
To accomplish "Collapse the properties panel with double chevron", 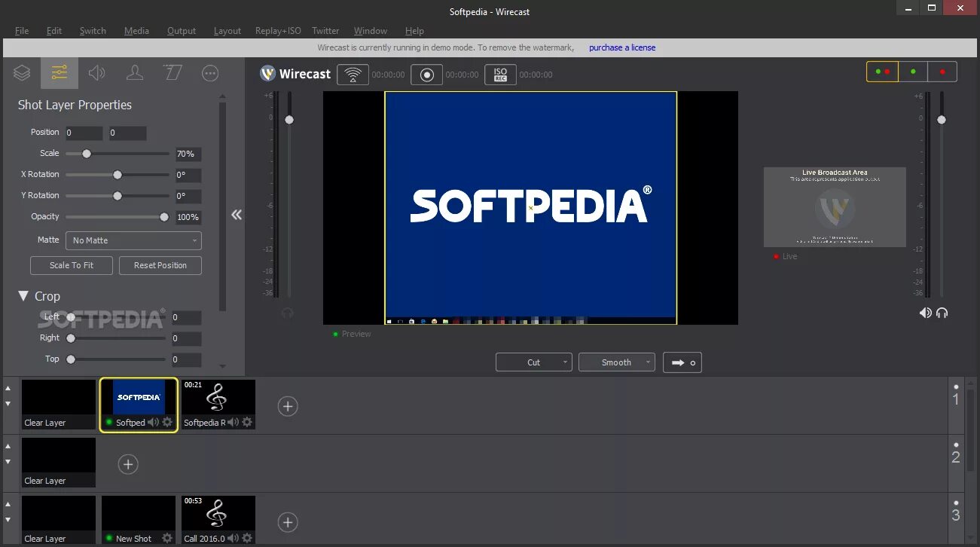I will tap(237, 215).
